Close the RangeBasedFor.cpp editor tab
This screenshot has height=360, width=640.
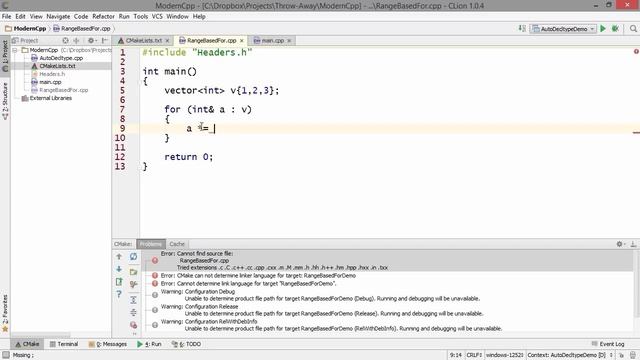242,41
